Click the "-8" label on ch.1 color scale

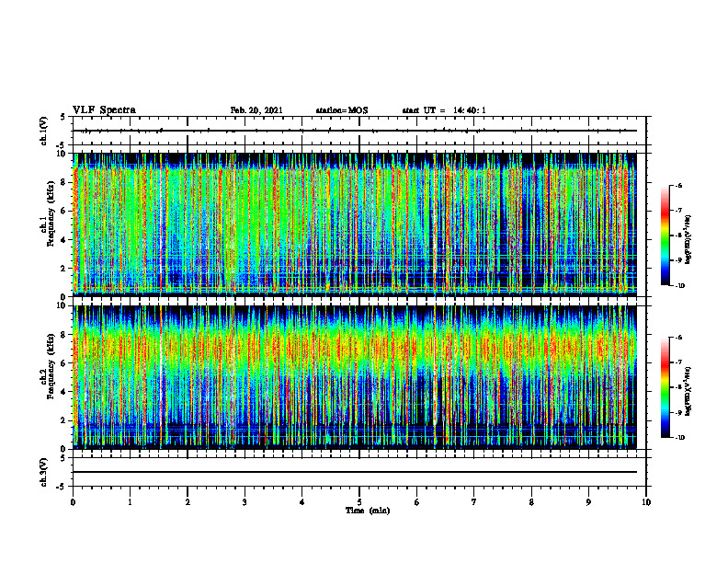click(x=678, y=236)
